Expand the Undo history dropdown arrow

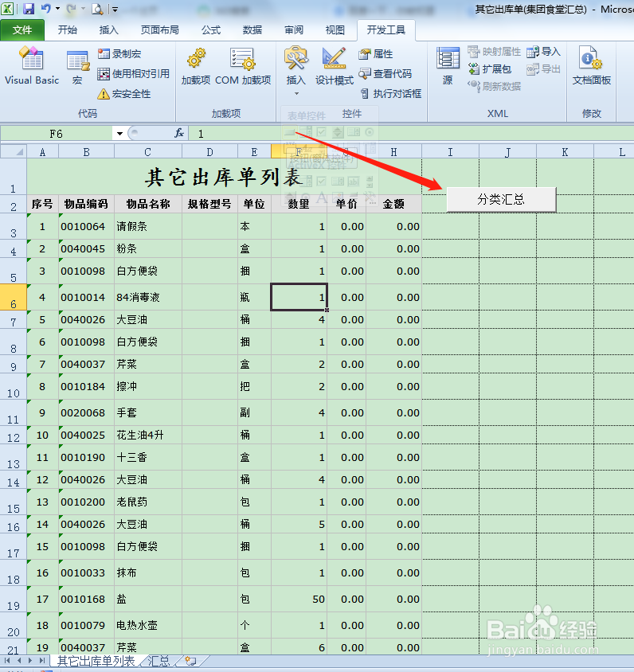pyautogui.click(x=57, y=9)
